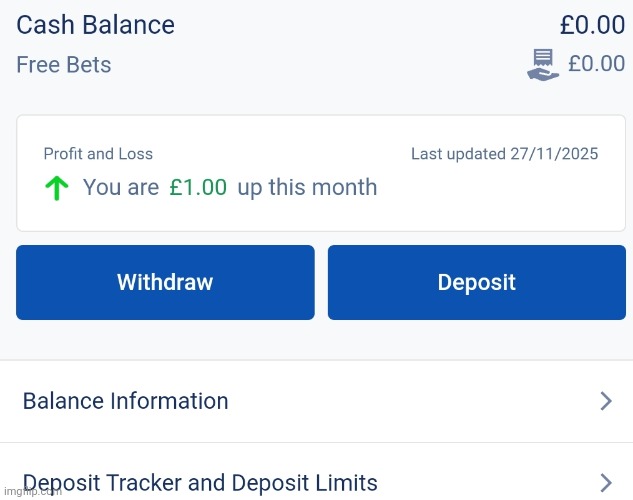Viewport: 633px width, 500px height.
Task: Click the Profit and Loss label
Action: point(98,154)
